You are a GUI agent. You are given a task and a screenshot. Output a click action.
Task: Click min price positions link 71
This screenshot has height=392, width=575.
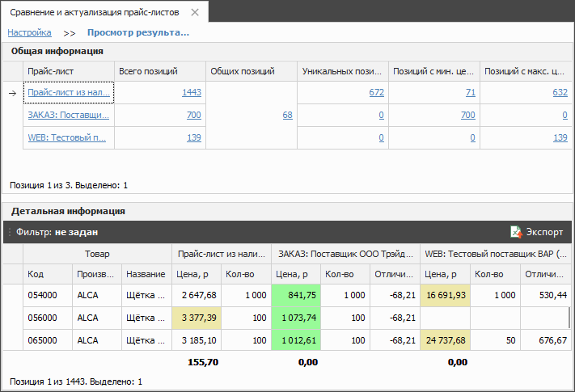coord(471,92)
